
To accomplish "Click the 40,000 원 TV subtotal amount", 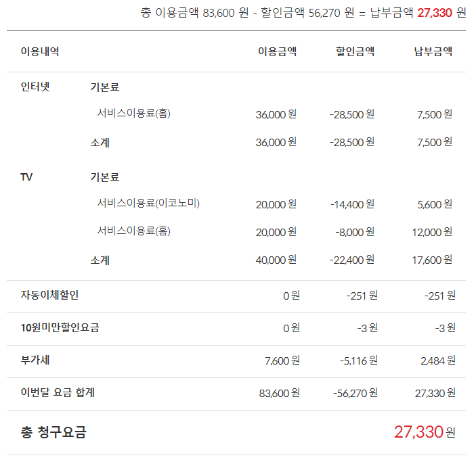I will tap(276, 260).
